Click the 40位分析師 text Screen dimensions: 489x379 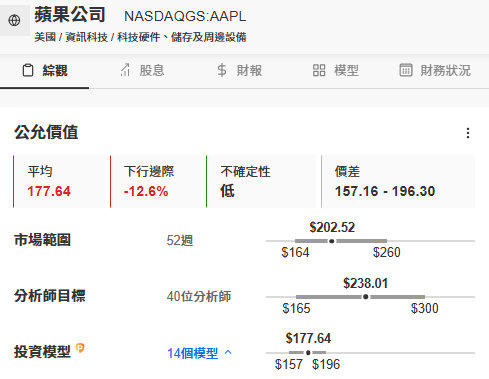[x=199, y=296]
